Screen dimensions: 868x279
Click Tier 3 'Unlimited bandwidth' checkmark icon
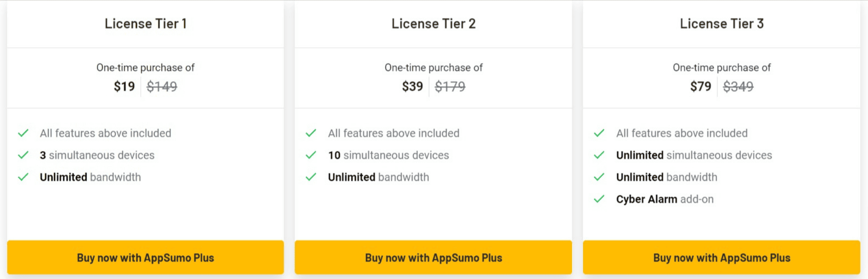pyautogui.click(x=599, y=177)
